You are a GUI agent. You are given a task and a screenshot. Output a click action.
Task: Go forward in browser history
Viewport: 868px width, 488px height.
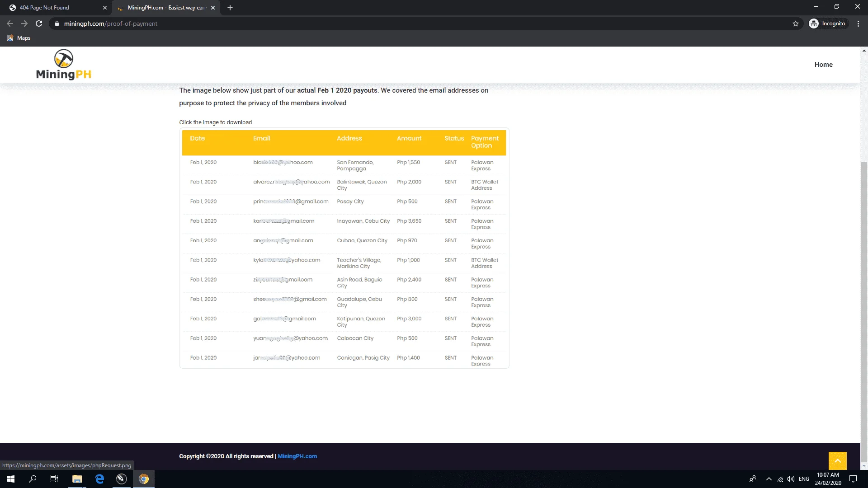click(x=24, y=23)
